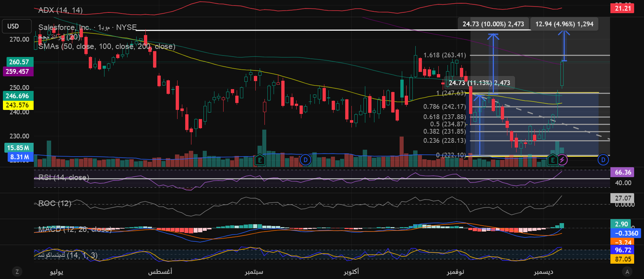Click the 12.94 (4.96%) measurement label
Image resolution: width=644 pixels, height=279 pixels.
coord(564,24)
